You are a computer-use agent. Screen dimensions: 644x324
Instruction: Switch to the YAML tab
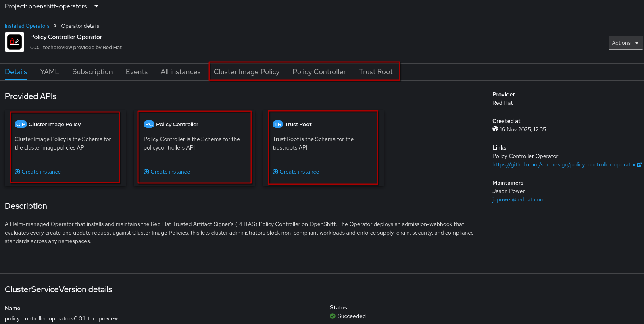tap(50, 72)
